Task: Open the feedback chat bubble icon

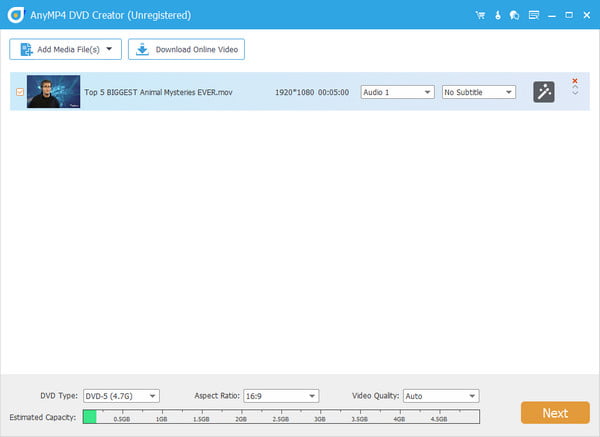Action: tap(514, 15)
